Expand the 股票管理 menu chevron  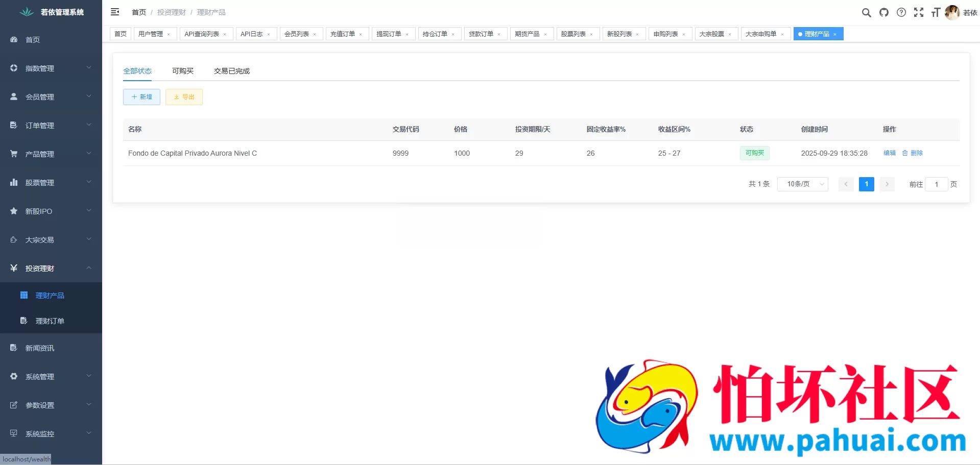tap(89, 182)
